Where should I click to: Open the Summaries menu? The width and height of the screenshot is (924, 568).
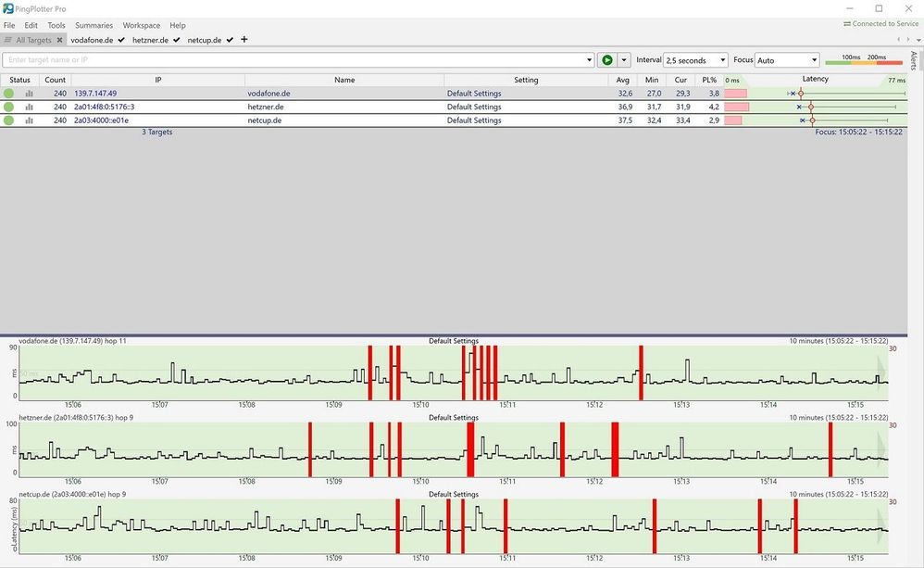click(x=94, y=25)
